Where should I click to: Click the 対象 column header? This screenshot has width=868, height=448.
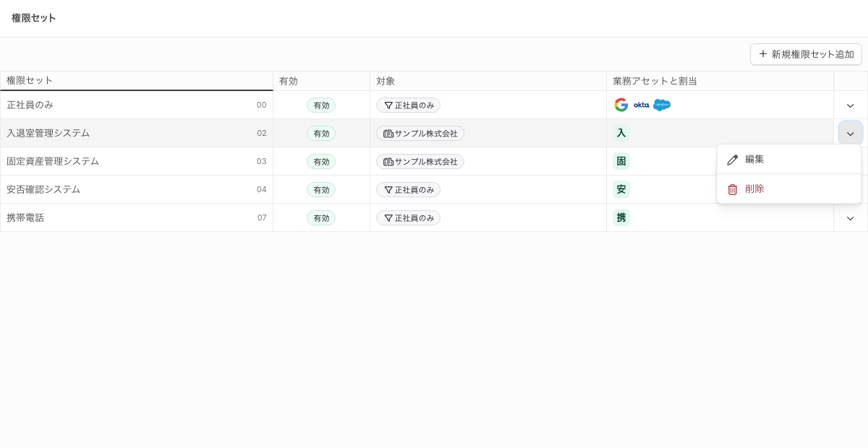pos(488,81)
